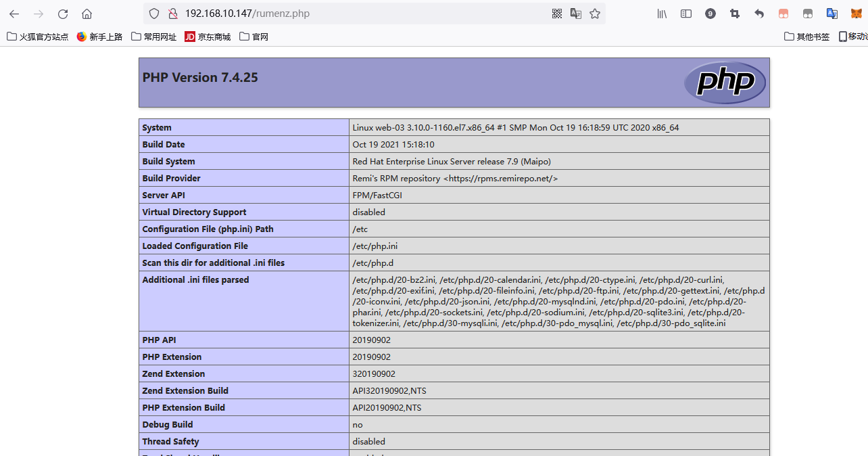Click the PHP Version 7.4.25 heading
Image resolution: width=868 pixels, height=456 pixels.
click(200, 77)
